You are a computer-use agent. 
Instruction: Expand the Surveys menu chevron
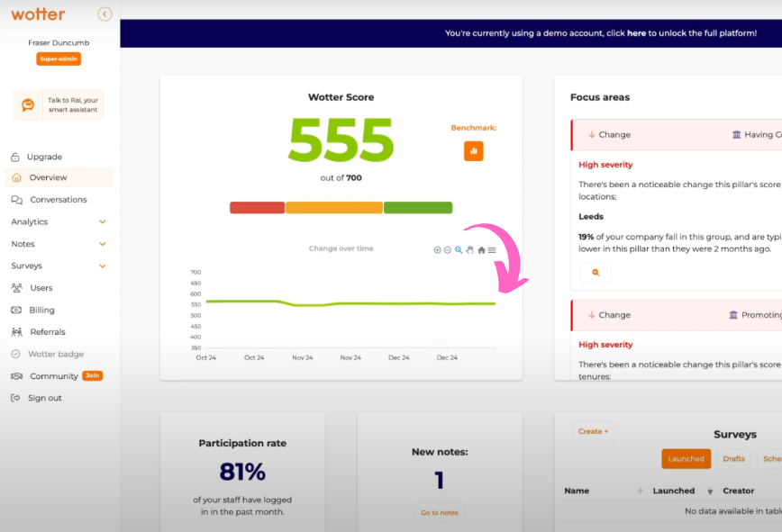click(x=102, y=266)
